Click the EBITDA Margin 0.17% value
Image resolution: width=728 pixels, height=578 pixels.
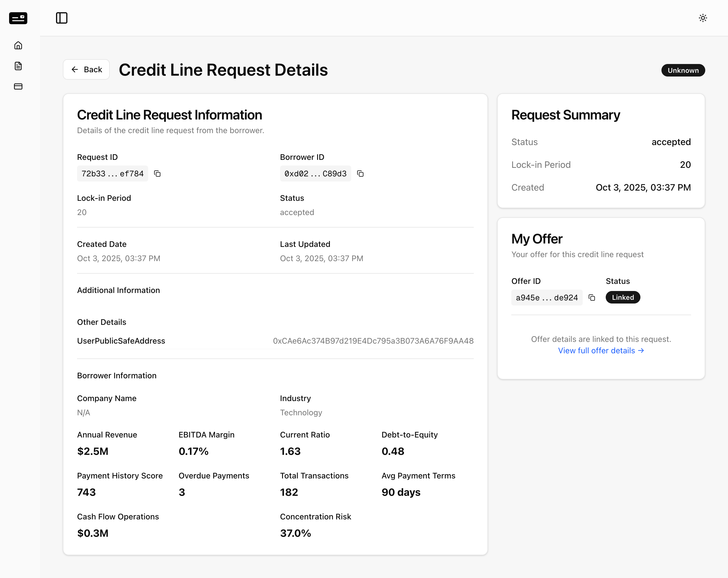(x=193, y=451)
